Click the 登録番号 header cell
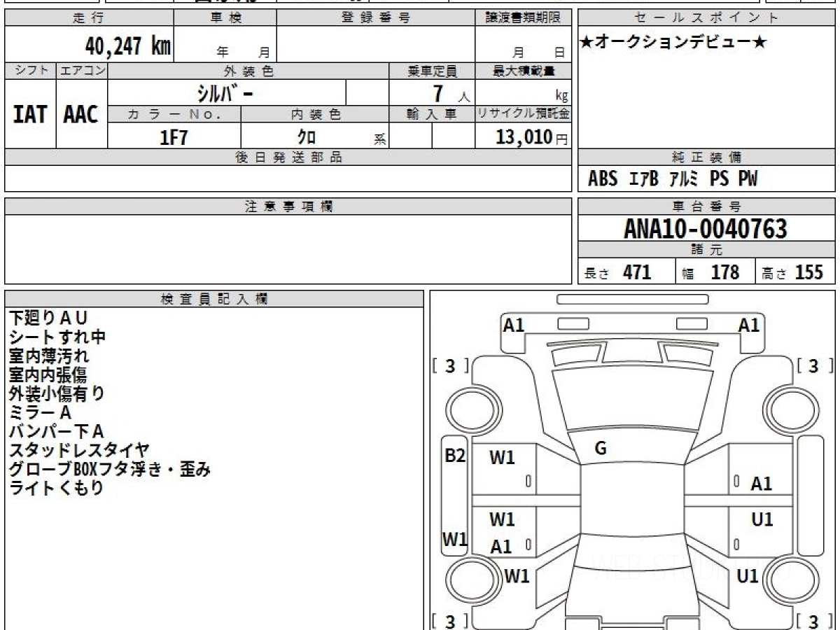840x630 pixels. (376, 18)
